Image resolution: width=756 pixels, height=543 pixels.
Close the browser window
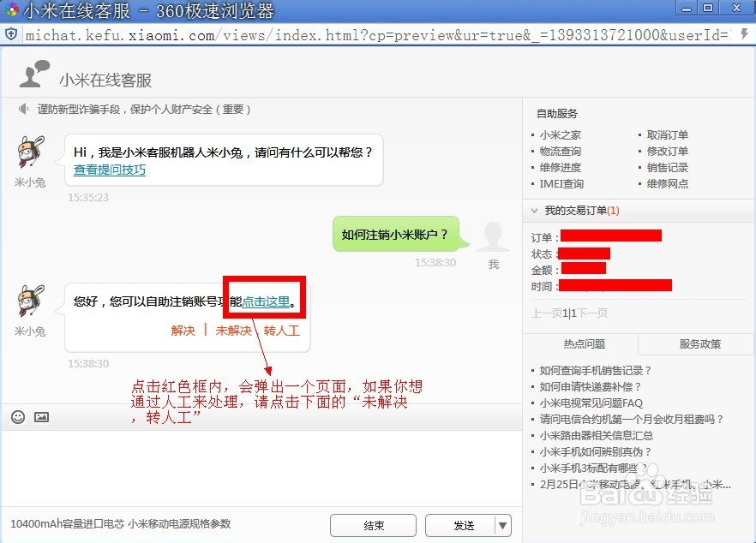(x=736, y=9)
